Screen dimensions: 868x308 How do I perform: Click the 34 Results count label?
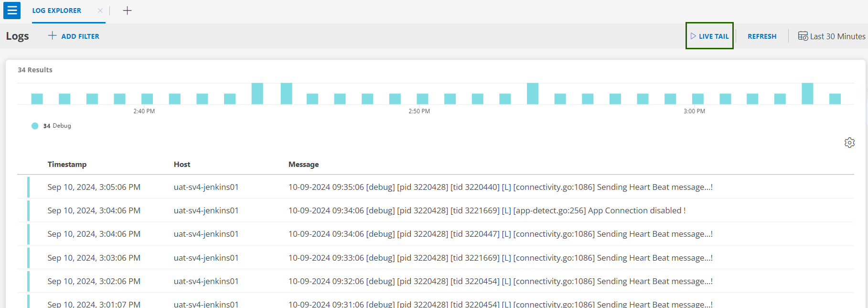point(35,70)
